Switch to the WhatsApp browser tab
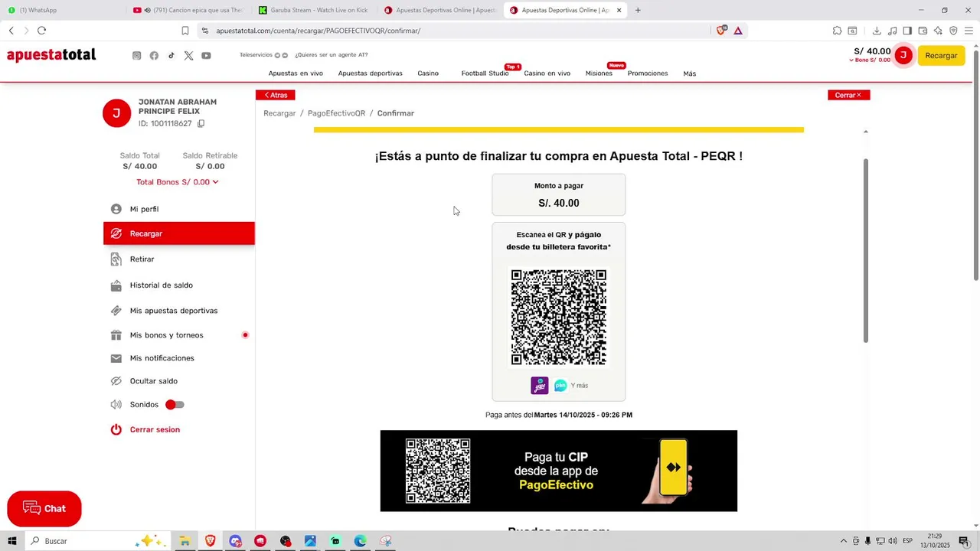This screenshot has height=551, width=980. pos(61,10)
